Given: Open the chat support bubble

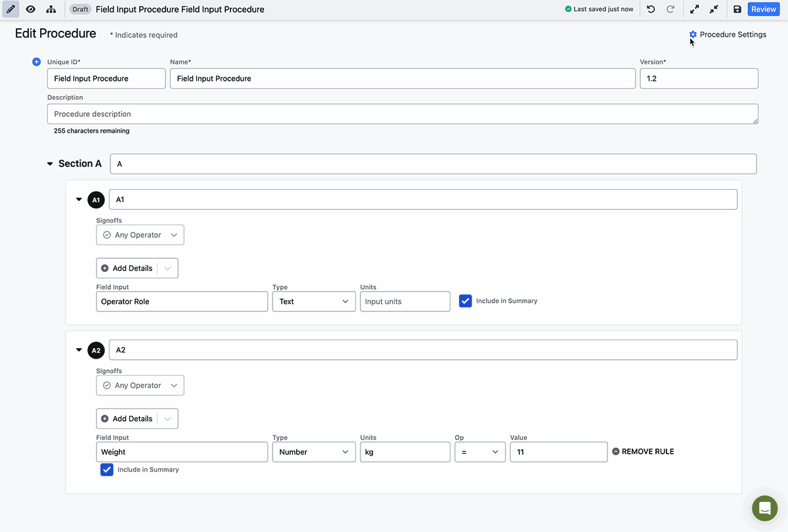Looking at the screenshot, I should point(764,508).
